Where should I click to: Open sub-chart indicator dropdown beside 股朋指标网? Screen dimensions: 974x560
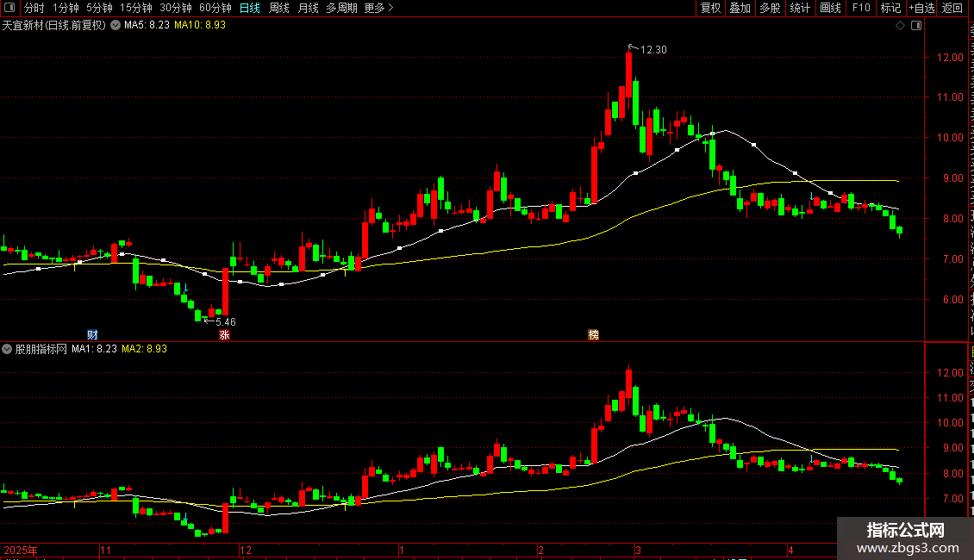click(x=7, y=349)
